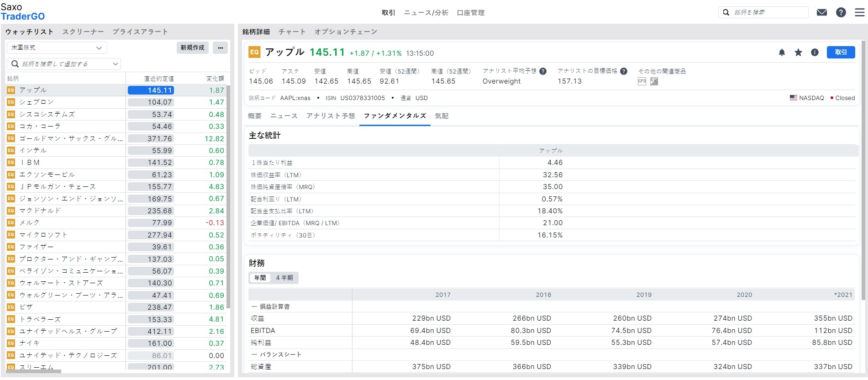Image resolution: width=868 pixels, height=380 pixels.
Task: Click the EQ badge beside アップル header
Action: pos(254,52)
